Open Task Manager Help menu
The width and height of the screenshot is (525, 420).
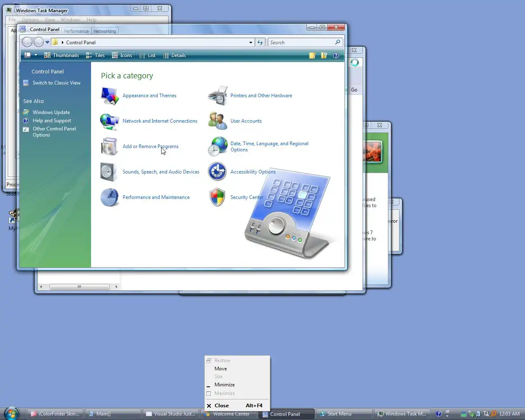(91, 20)
